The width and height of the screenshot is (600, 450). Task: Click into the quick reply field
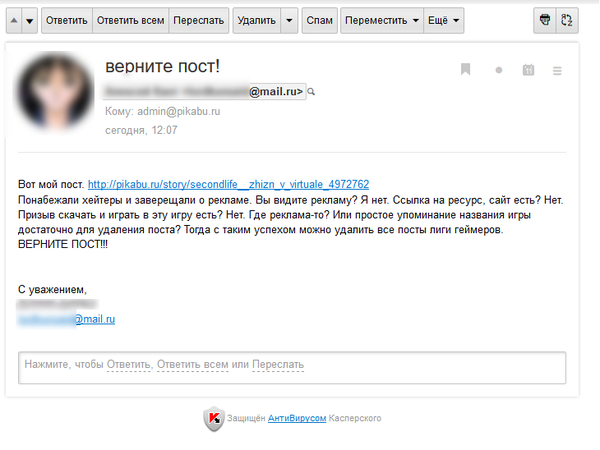click(292, 366)
